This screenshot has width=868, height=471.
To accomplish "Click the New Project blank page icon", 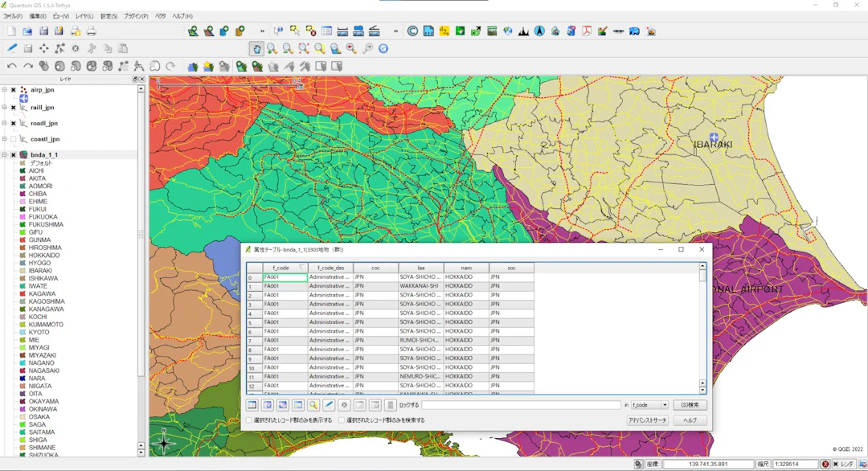I will 11,31.
